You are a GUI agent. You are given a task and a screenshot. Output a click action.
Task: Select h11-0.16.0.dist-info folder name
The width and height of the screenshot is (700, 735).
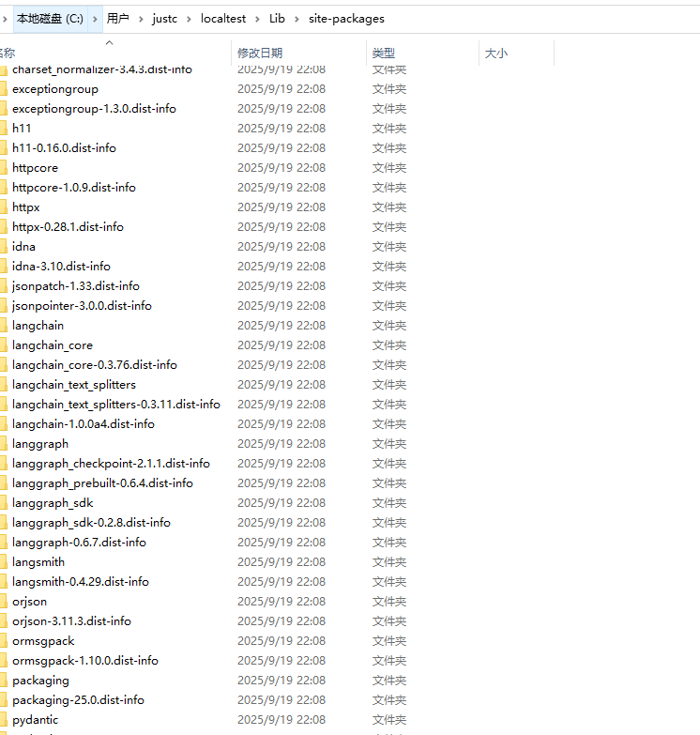point(64,148)
